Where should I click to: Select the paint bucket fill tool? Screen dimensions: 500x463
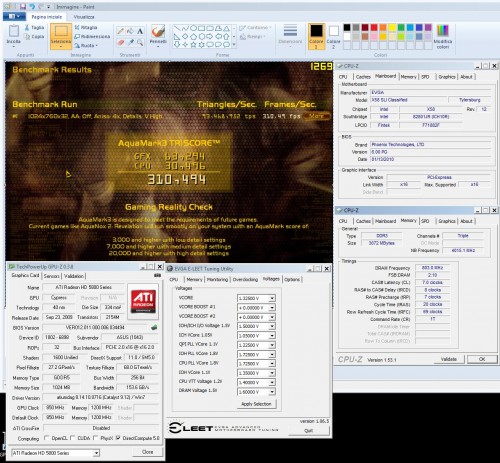tap(130, 31)
